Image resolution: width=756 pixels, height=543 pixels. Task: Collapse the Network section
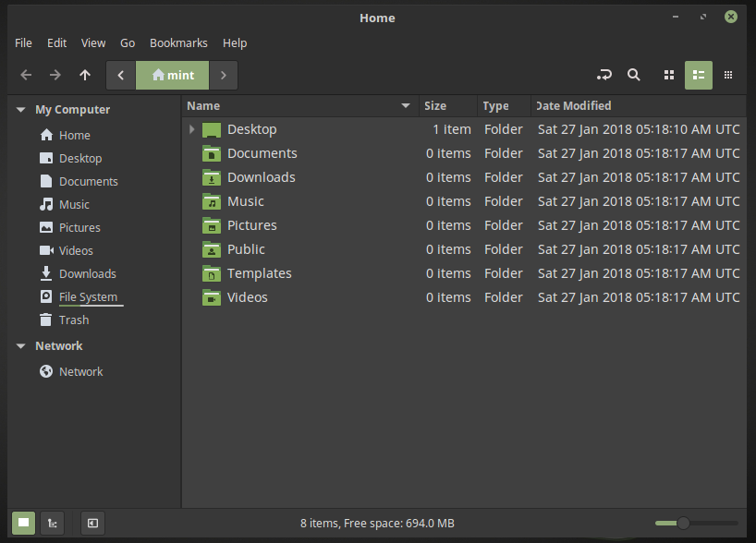click(20, 345)
